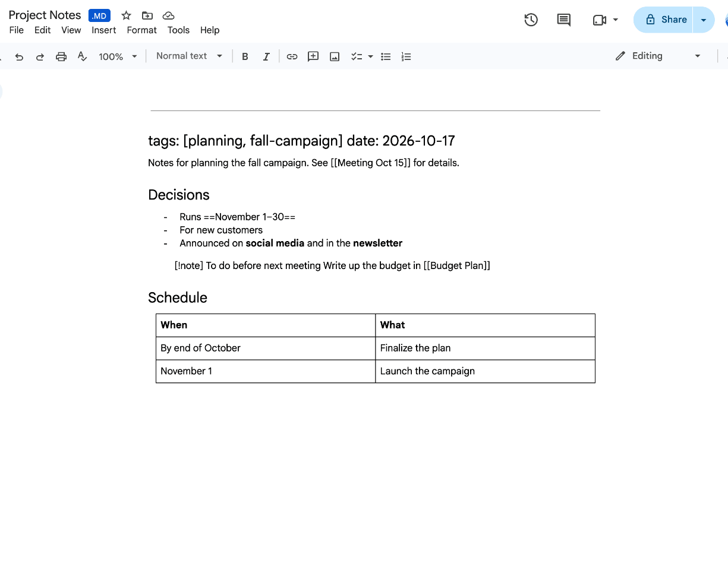Open the Insert menu
Viewport: 728px width, 582px height.
point(104,30)
